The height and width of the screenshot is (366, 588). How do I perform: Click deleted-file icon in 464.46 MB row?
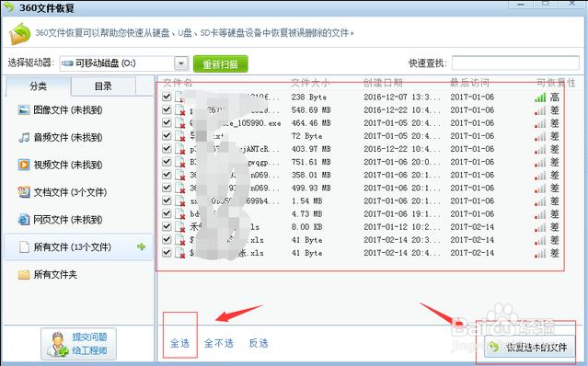[180, 123]
